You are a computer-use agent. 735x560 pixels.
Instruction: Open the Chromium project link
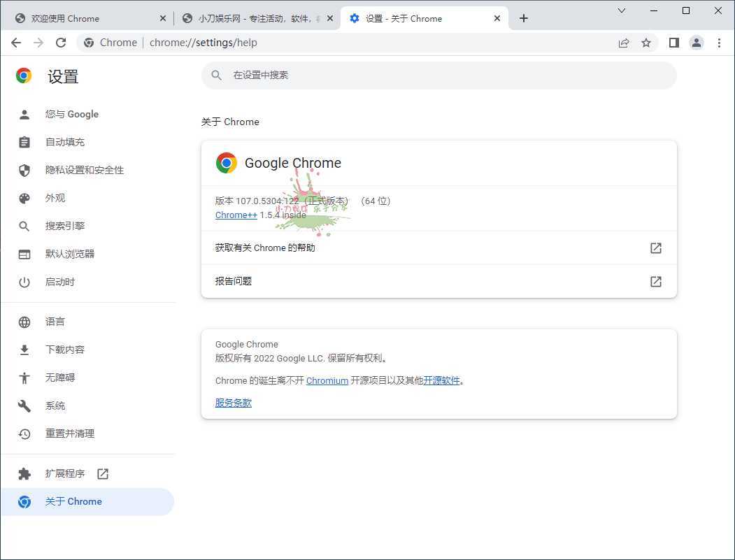tap(327, 381)
